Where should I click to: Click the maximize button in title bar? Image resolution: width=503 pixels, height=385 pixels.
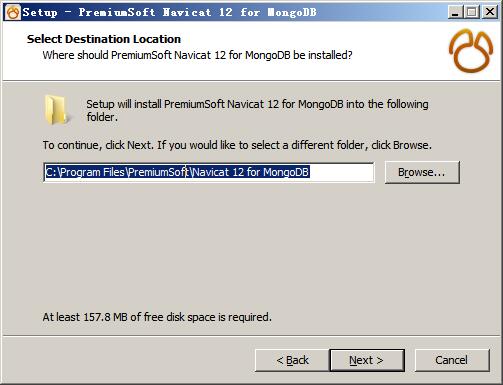coord(472,12)
